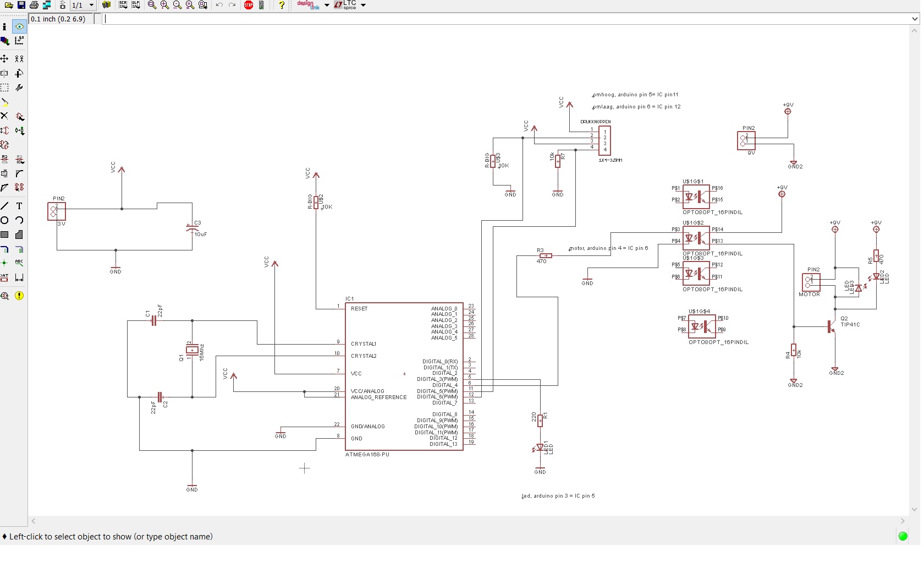Viewport: 924px width, 578px height.
Task: Select the Gateswap tool
Action: tap(5, 145)
